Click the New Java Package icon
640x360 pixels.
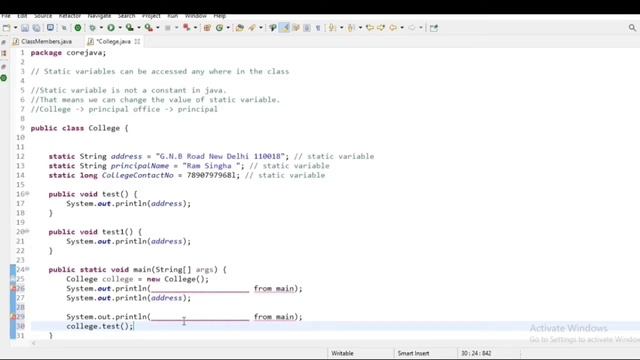tap(207, 28)
